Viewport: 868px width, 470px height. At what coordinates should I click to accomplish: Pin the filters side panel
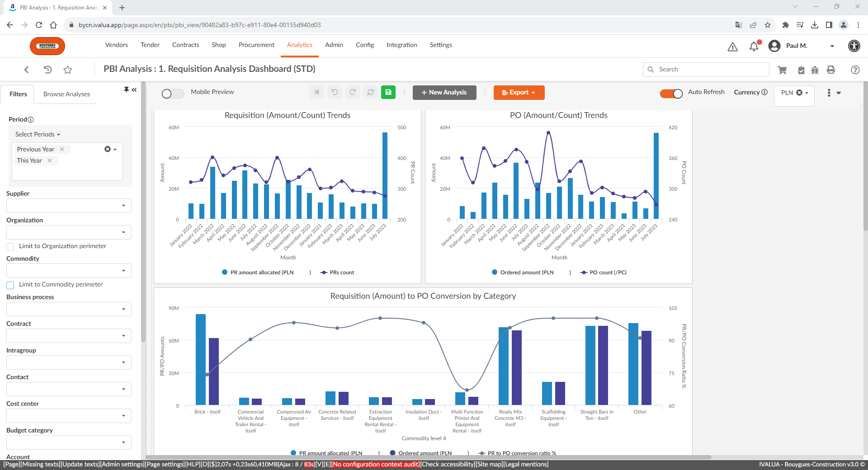[127, 89]
